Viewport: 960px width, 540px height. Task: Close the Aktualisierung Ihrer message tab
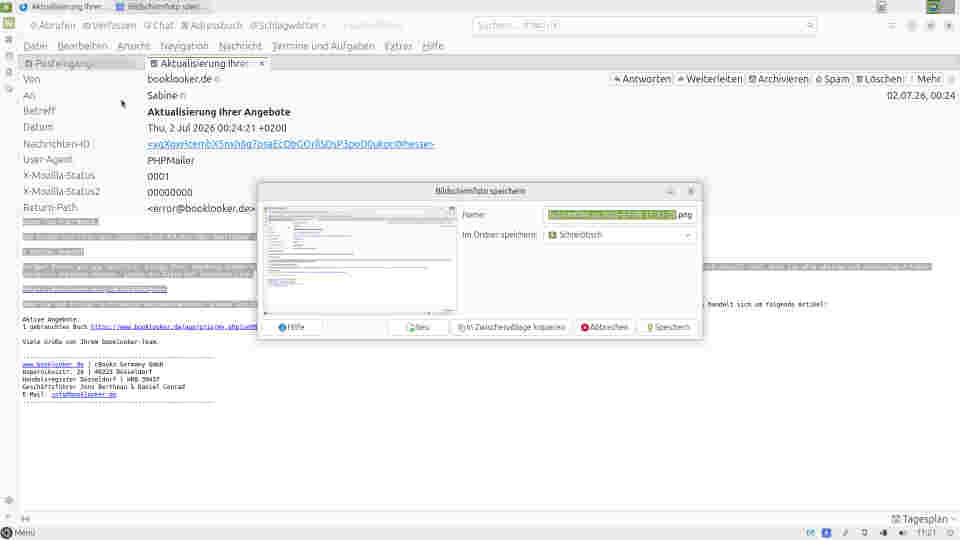[262, 63]
